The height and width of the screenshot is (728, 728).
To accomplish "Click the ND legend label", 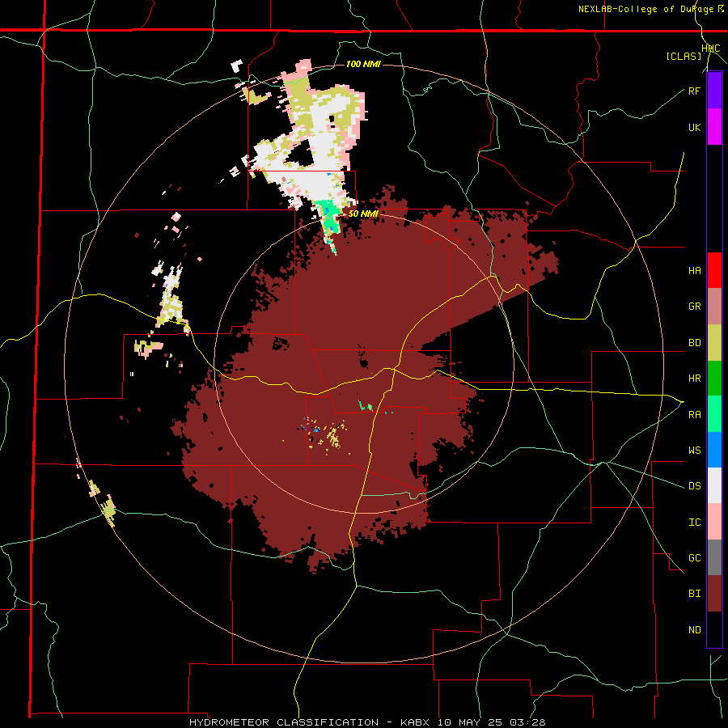I will pyautogui.click(x=694, y=630).
